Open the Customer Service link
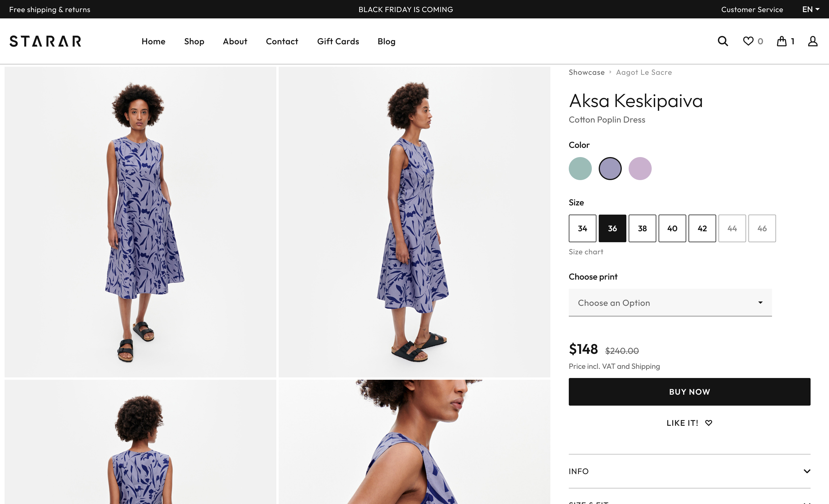 (752, 9)
